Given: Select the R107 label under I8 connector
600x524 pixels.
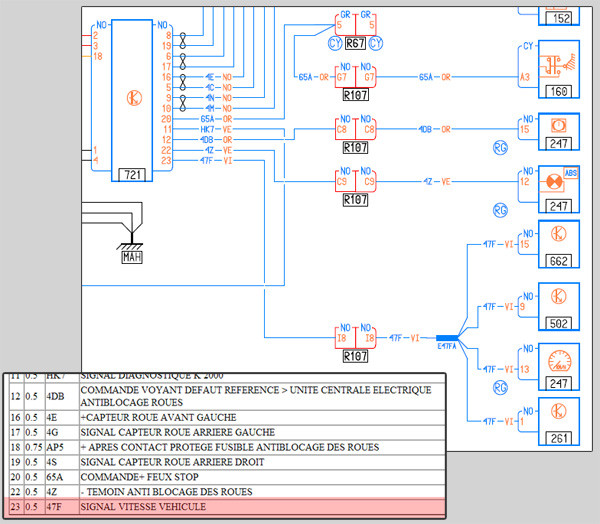Looking at the screenshot, I should tap(355, 356).
